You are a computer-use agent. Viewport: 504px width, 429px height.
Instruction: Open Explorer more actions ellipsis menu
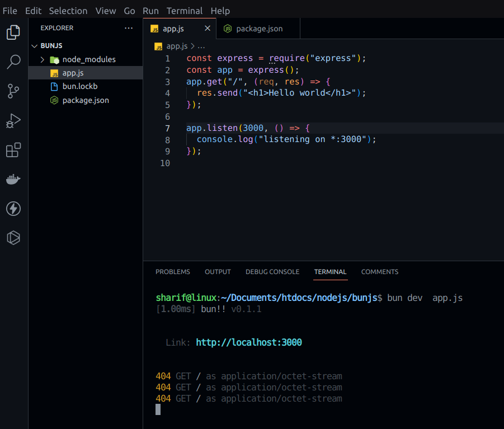coord(129,28)
